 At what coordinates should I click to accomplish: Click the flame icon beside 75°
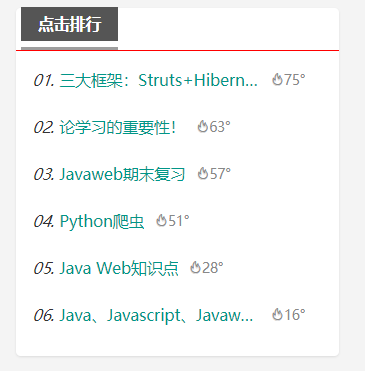click(277, 79)
